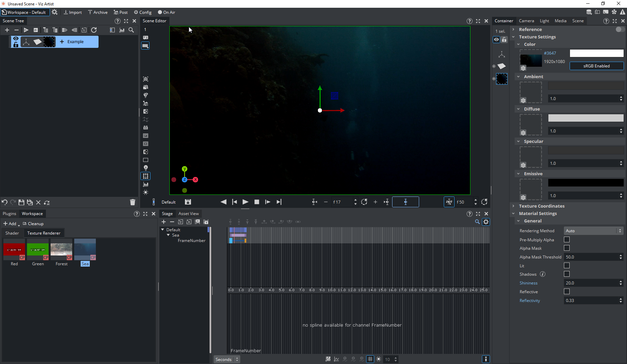Click the undo icon in Scene Tree
This screenshot has width=627, height=364.
(x=4, y=202)
